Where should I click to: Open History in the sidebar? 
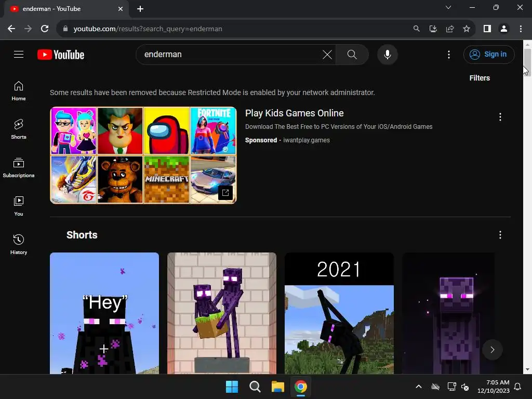(19, 245)
